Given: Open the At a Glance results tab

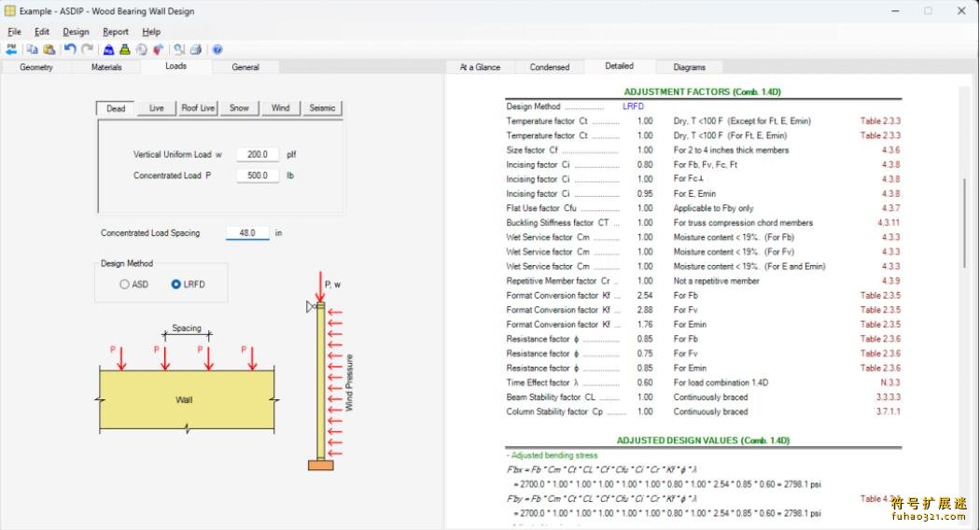Looking at the screenshot, I should coord(480,67).
